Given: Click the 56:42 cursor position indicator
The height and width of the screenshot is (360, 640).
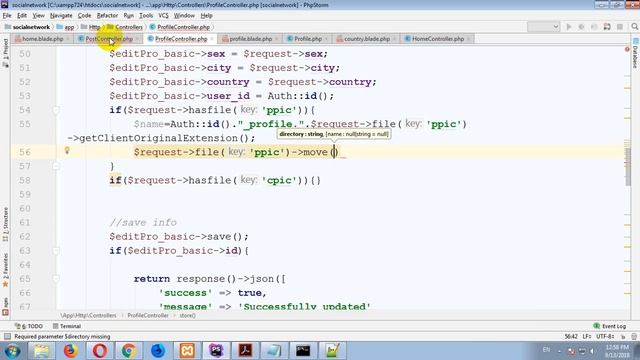Looking at the screenshot, I should [571, 337].
